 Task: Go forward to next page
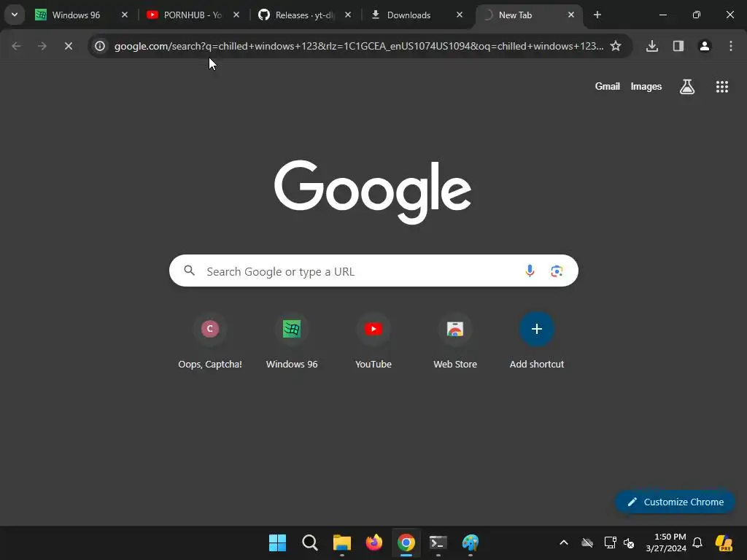pyautogui.click(x=42, y=46)
